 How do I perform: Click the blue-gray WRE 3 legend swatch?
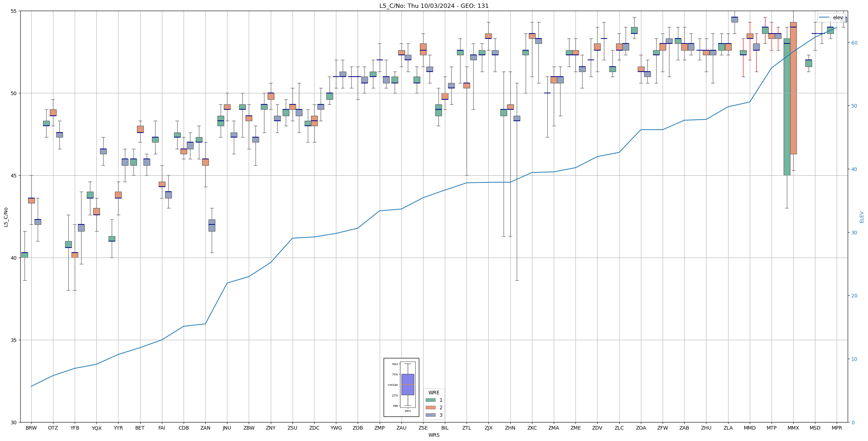(x=430, y=415)
